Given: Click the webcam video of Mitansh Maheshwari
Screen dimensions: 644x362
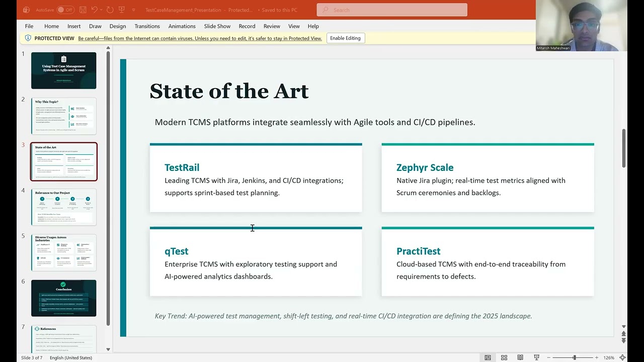Looking at the screenshot, I should [582, 26].
